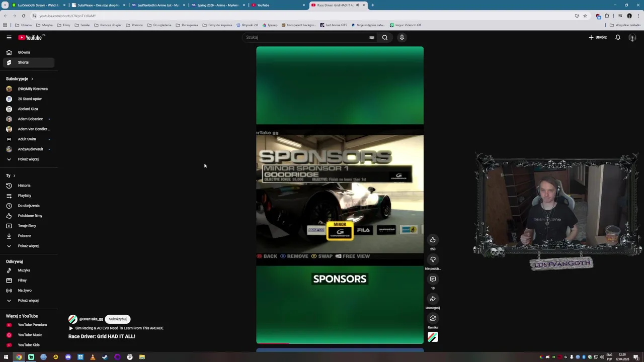Open YouTube Kids link
The image size is (644, 362).
pos(29,345)
